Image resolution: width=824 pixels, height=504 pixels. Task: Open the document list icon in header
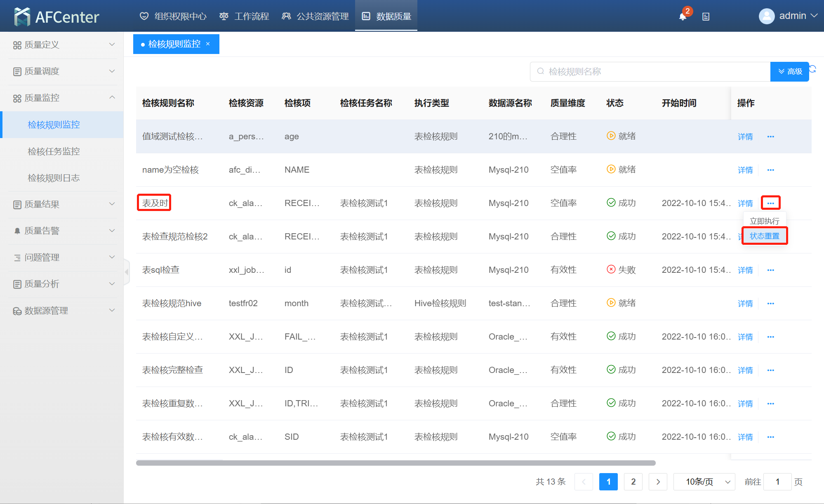tap(706, 16)
